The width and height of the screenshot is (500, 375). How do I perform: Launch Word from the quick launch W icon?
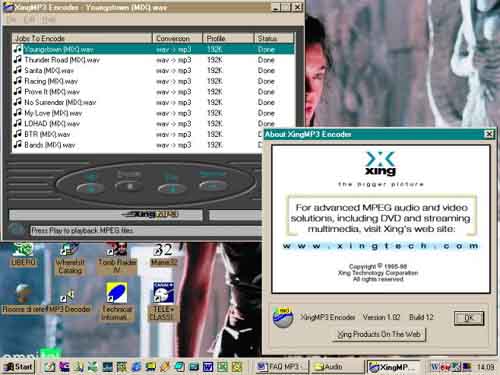[x=208, y=367]
